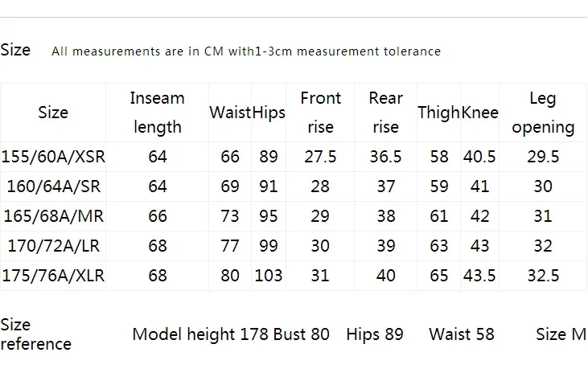This screenshot has height=381, width=588.
Task: Click the 170/72A/LR size cell
Action: point(53,246)
